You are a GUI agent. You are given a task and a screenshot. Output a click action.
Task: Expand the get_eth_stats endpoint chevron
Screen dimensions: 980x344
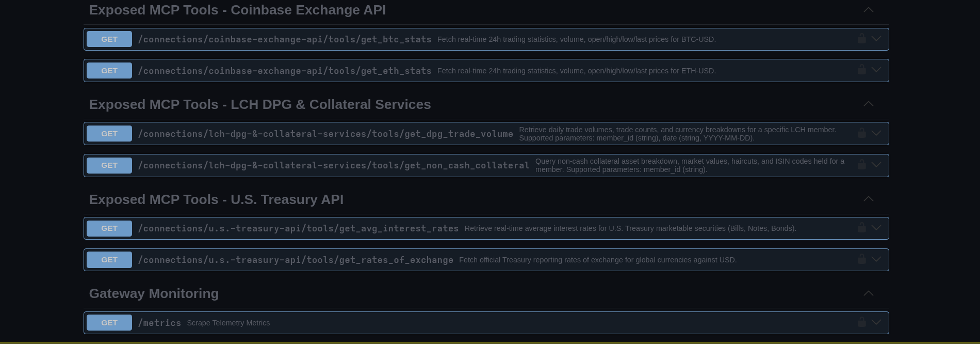[876, 70]
